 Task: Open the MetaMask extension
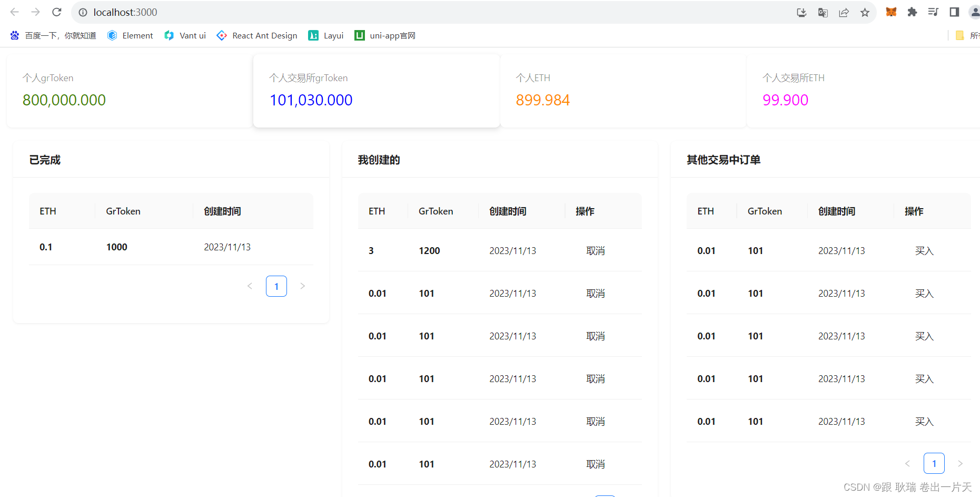coord(891,12)
